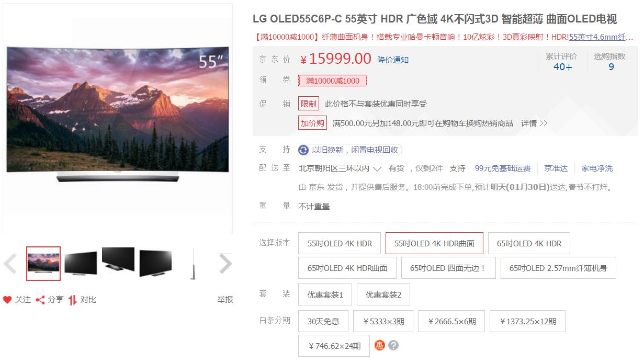Select version 55吋OLED 4K HDR
The image size is (644, 363).
(x=340, y=243)
